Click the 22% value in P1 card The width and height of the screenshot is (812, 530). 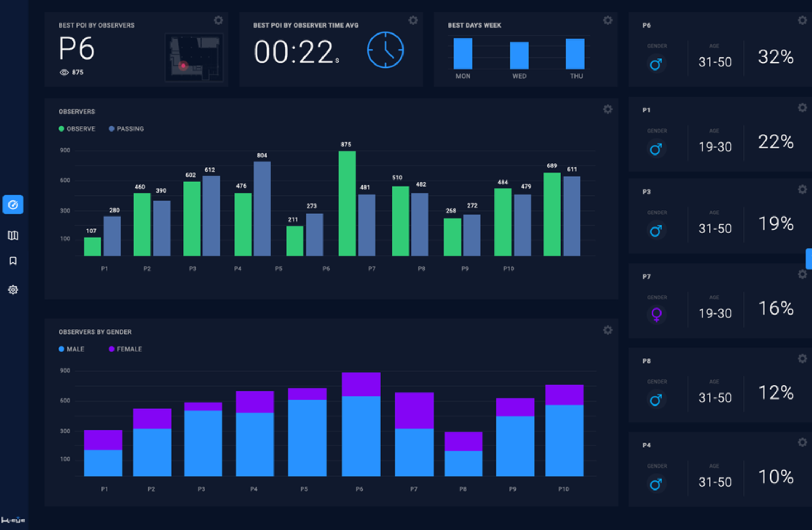click(776, 142)
